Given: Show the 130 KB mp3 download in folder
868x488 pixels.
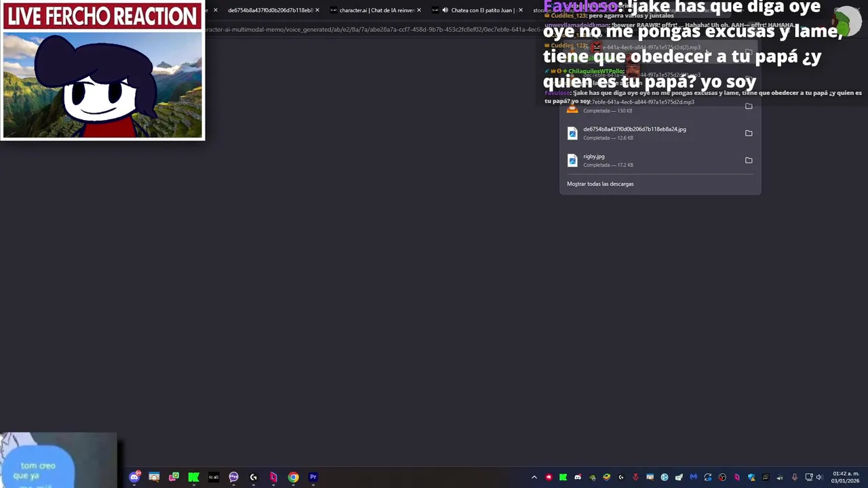Looking at the screenshot, I should click(x=749, y=106).
